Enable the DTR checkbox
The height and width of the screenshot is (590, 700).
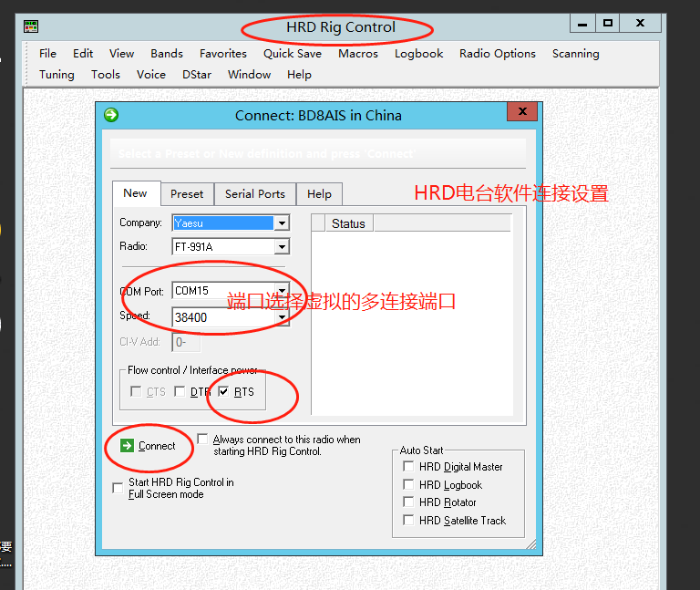(x=180, y=392)
